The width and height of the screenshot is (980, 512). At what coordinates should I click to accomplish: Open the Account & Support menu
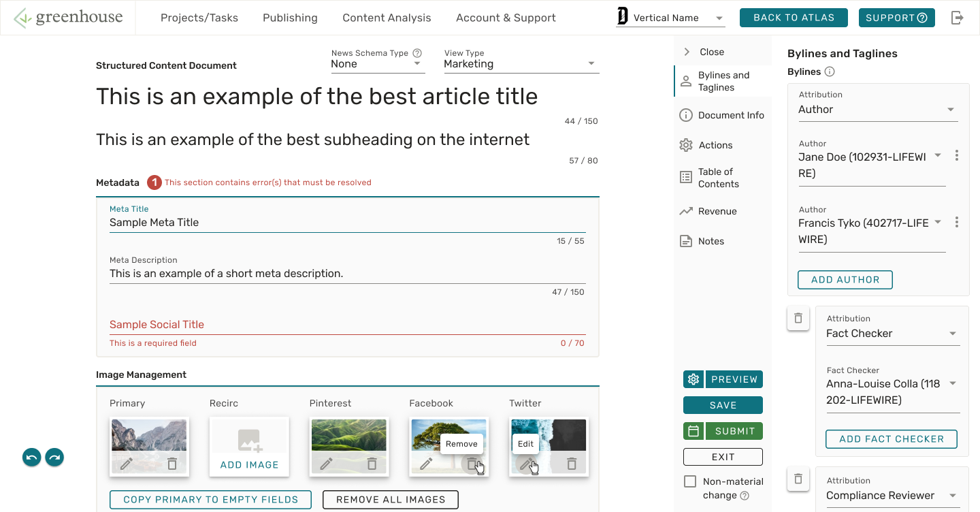tap(506, 18)
